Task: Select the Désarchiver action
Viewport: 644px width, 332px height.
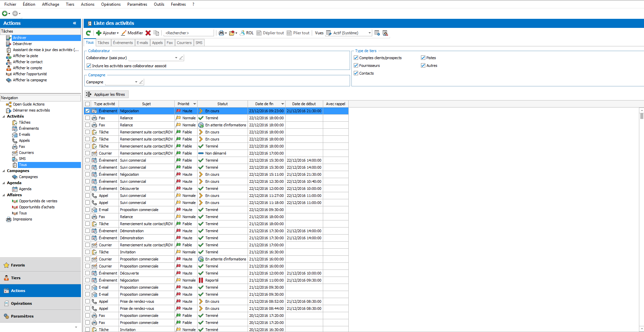Action: click(22, 44)
